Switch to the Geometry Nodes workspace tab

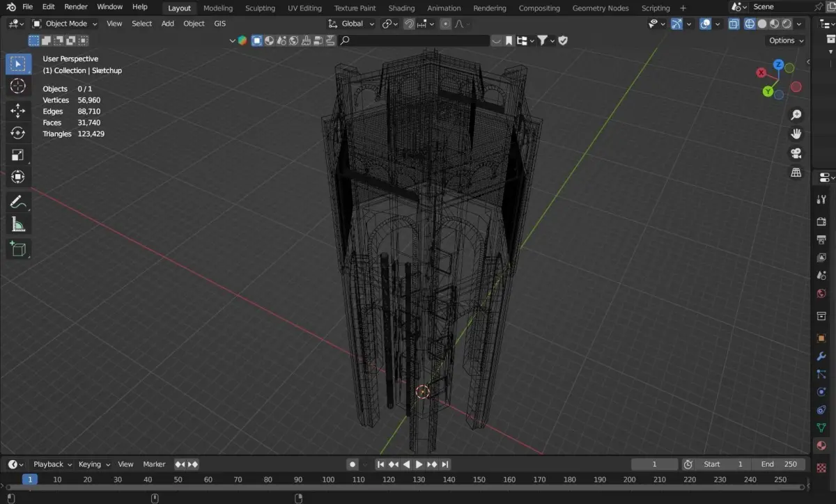coord(601,8)
